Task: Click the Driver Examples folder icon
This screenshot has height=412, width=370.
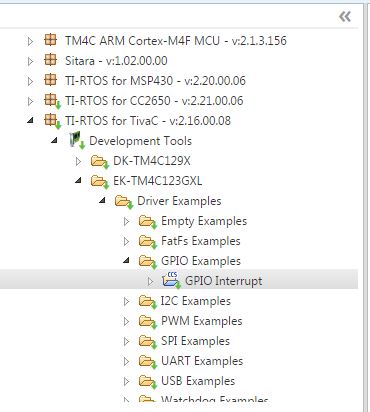Action: coord(124,202)
